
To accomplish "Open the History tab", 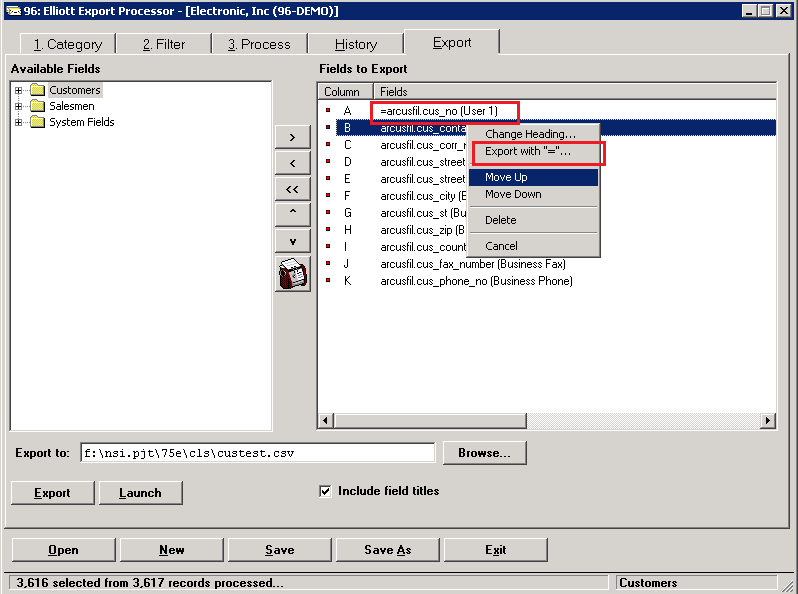I will coord(355,44).
